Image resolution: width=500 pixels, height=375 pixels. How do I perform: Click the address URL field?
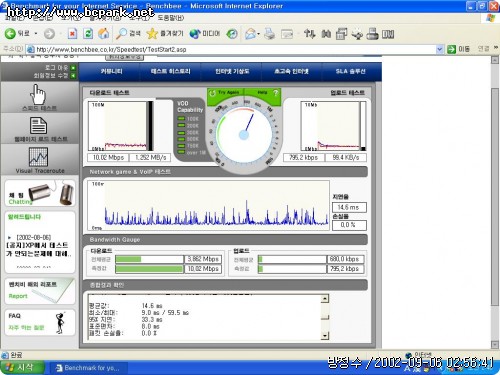coord(233,49)
